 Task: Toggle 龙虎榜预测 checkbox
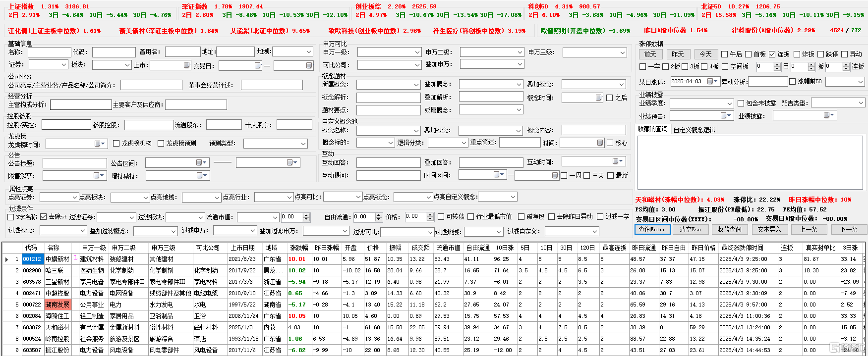coord(161,143)
